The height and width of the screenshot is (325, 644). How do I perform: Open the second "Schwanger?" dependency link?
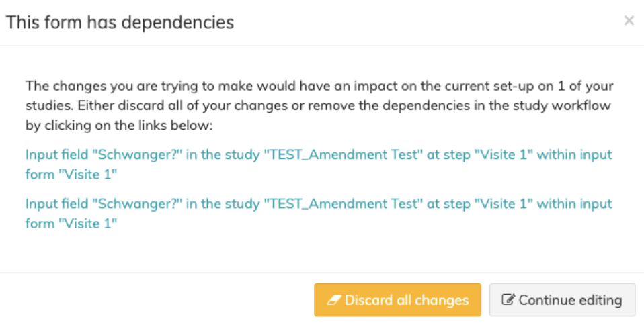pos(319,204)
